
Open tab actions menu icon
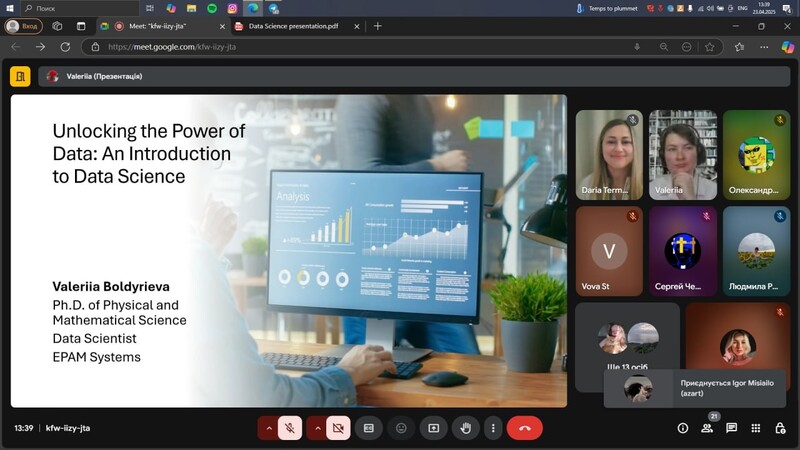tap(81, 26)
